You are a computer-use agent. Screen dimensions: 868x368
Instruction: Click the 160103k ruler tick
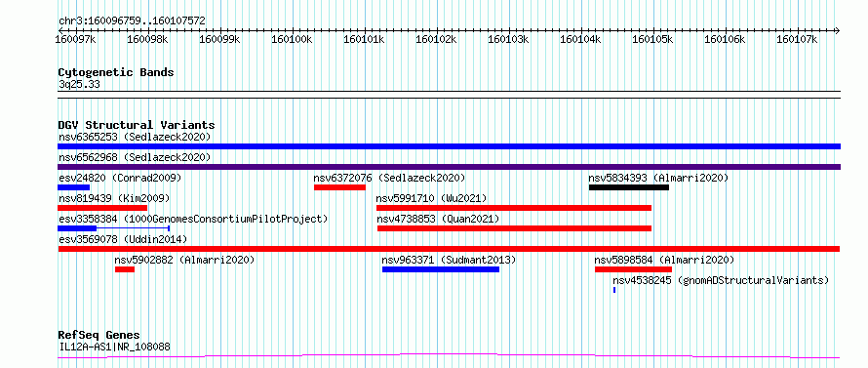(x=508, y=39)
